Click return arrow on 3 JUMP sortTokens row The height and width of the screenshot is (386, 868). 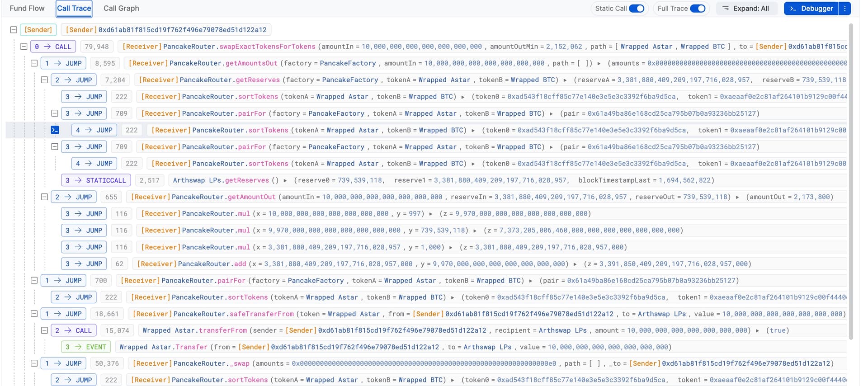[462, 97]
